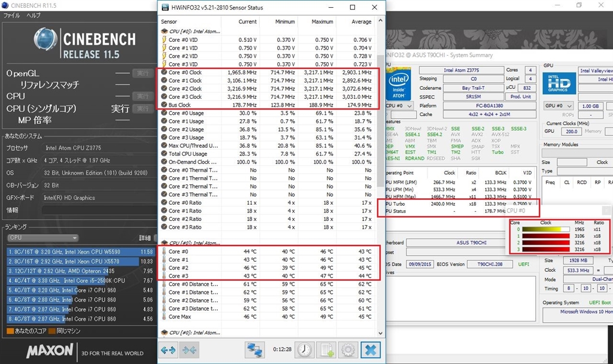Select ranking entry Intel Xeon CPU X5570

point(81,262)
